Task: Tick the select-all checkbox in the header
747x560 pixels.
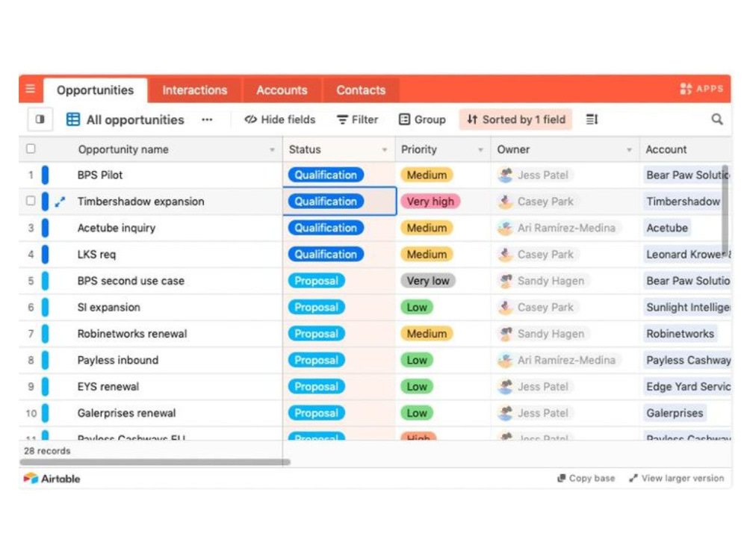Action: [31, 149]
